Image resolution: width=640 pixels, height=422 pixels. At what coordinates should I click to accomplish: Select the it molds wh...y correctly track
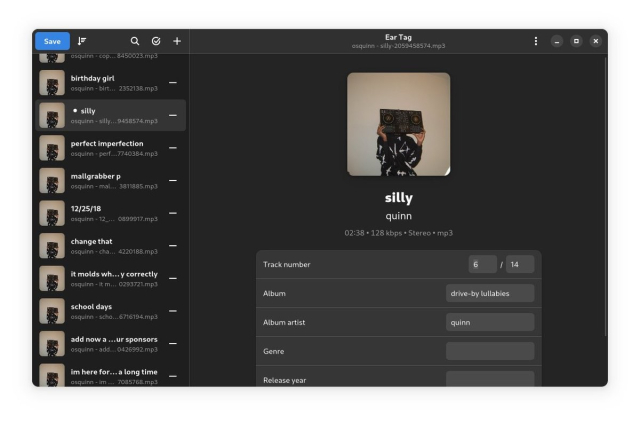(111, 278)
